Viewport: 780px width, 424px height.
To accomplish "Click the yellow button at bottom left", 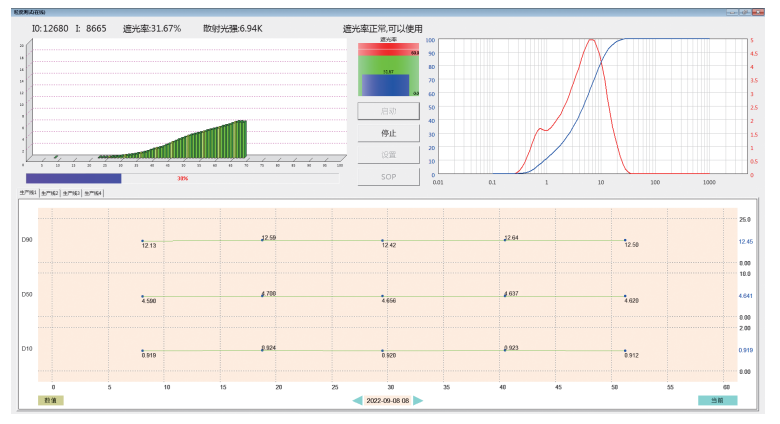I will pos(50,400).
